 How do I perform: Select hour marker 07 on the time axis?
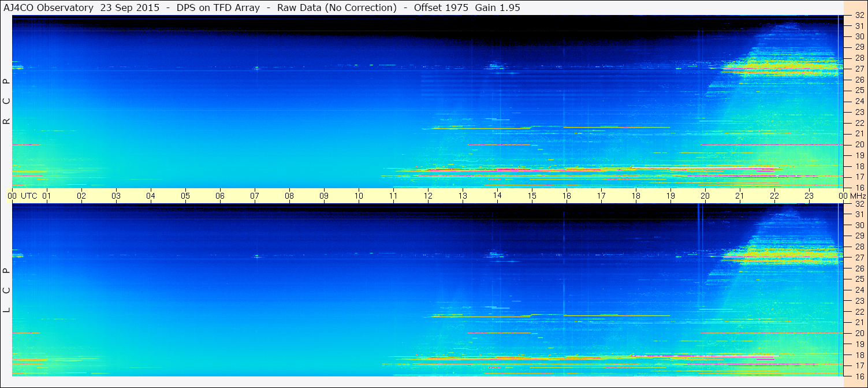coord(255,196)
